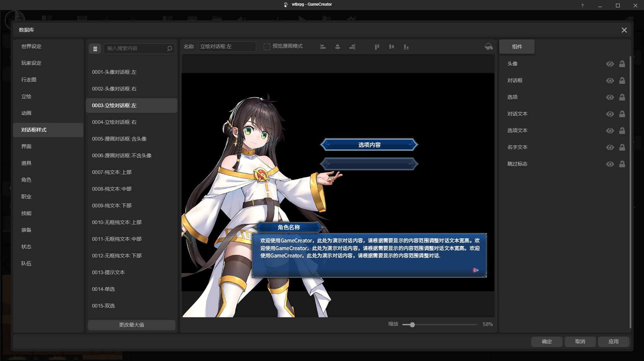Select 0013-提示文本 entry
The height and width of the screenshot is (361, 644).
pos(131,273)
